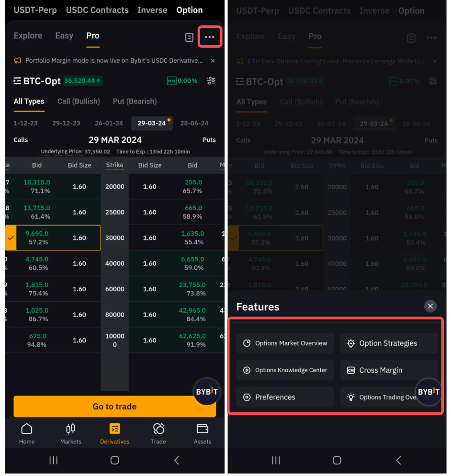Open Preferences in the Features panel

pos(285,397)
